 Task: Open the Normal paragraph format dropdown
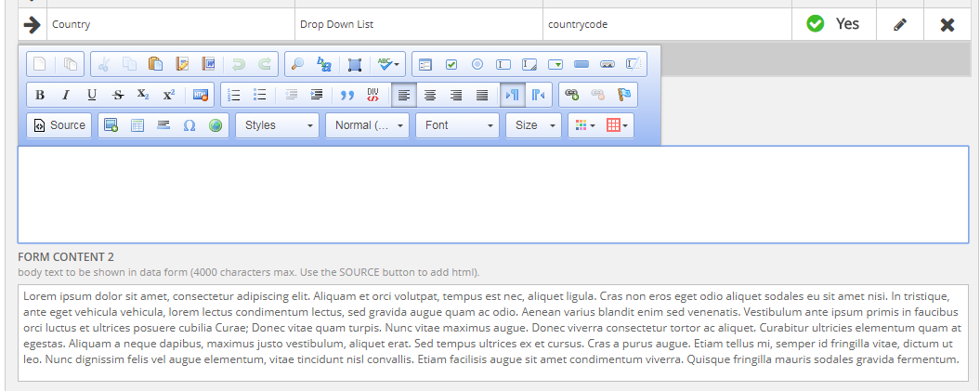click(x=368, y=125)
